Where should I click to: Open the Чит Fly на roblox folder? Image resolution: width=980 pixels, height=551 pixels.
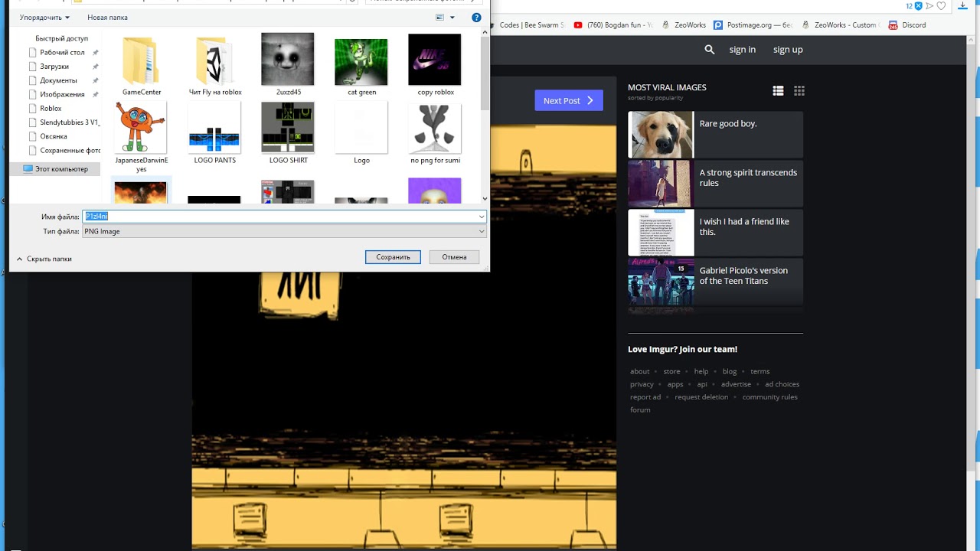tap(215, 64)
